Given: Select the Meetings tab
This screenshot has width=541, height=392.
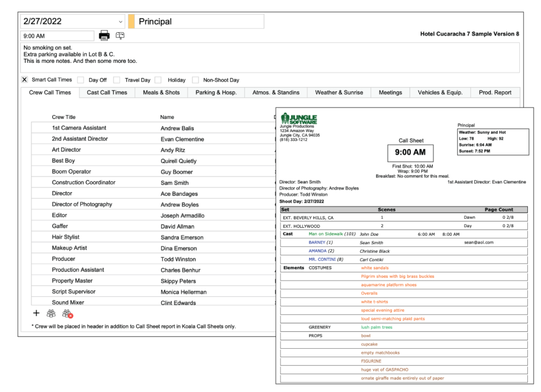Looking at the screenshot, I should 390,92.
